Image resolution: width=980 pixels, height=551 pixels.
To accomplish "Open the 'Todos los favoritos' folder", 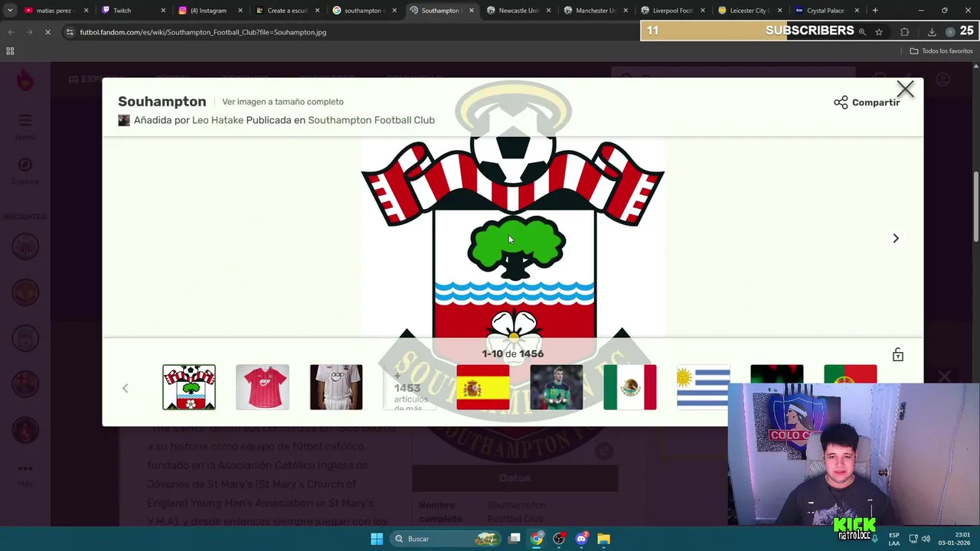I will [941, 51].
